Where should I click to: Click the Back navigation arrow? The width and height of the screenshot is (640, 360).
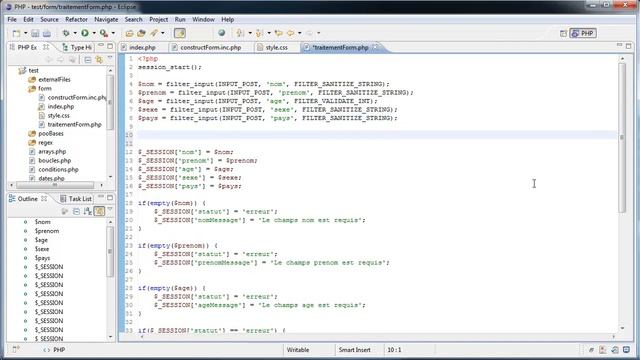291,33
